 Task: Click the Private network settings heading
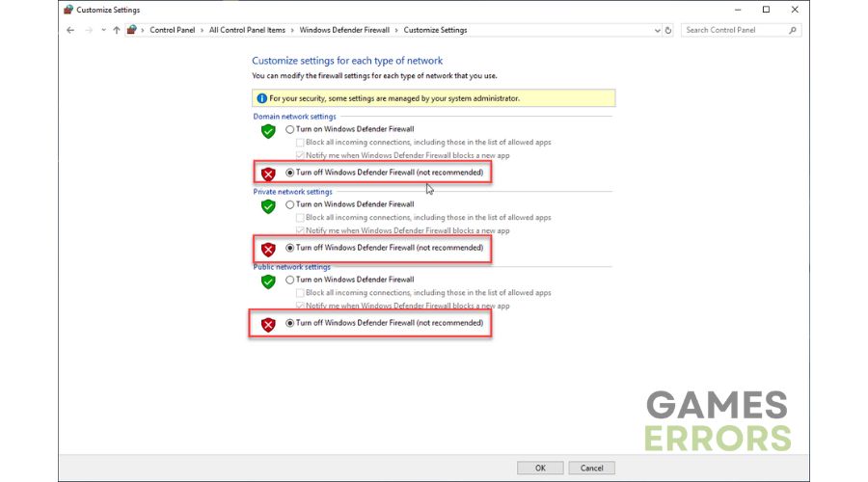tap(293, 192)
